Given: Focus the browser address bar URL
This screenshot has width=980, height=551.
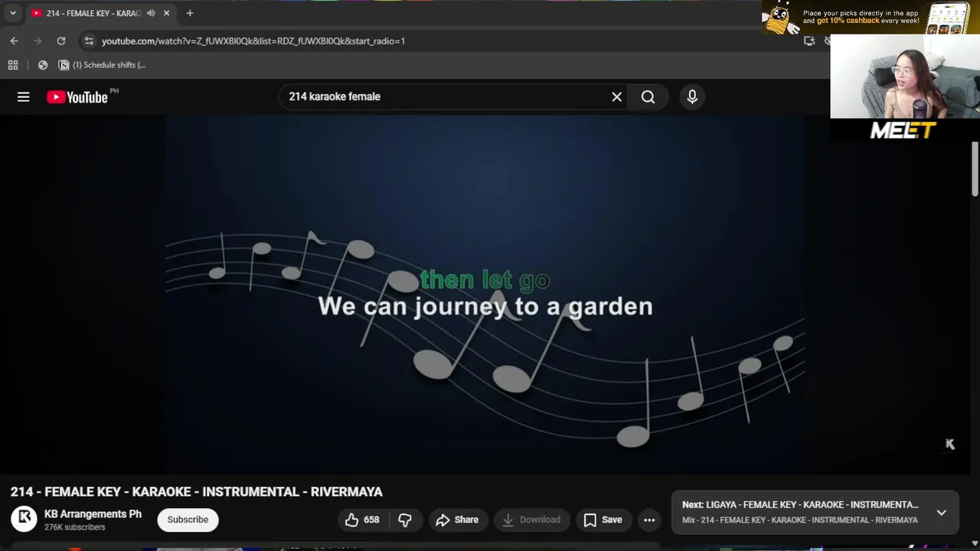Looking at the screenshot, I should (253, 41).
